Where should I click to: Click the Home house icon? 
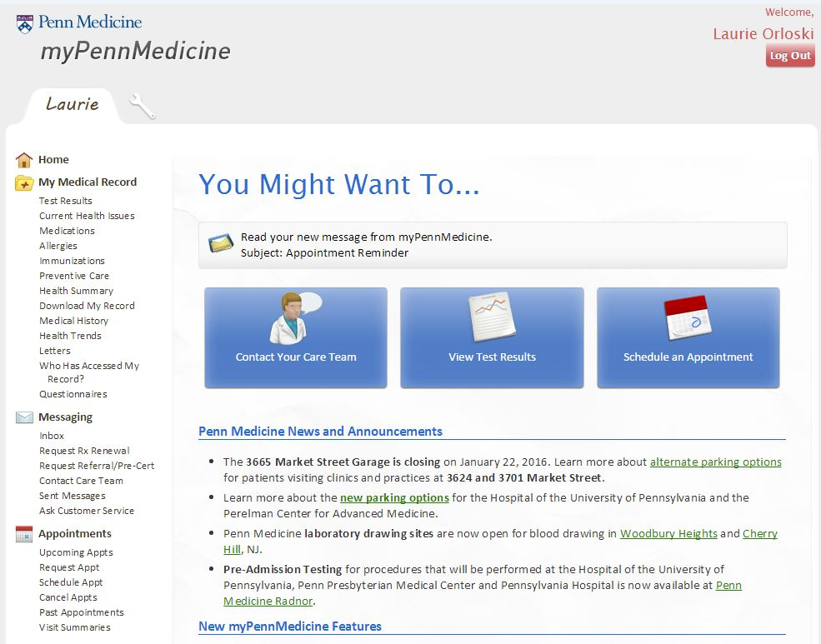[24, 160]
